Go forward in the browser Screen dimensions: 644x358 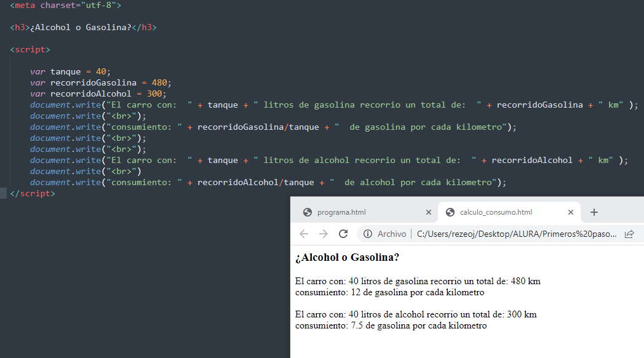(324, 234)
